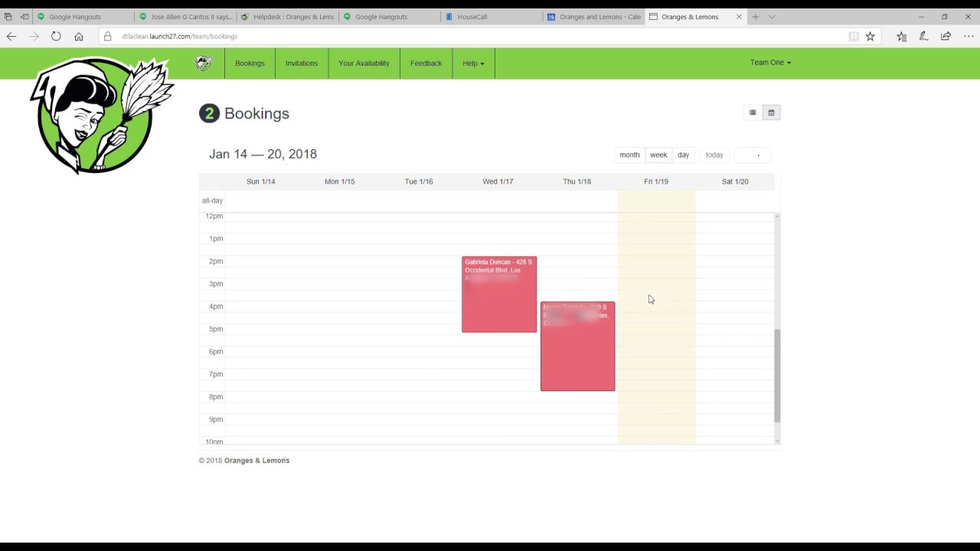The height and width of the screenshot is (551, 980).
Task: Click the Bookings page heading
Action: point(256,113)
